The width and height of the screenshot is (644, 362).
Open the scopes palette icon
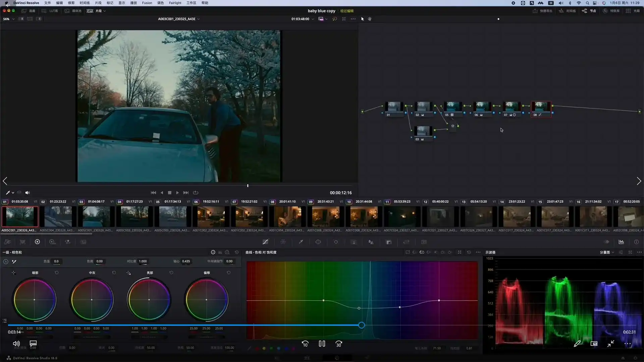coord(621,242)
